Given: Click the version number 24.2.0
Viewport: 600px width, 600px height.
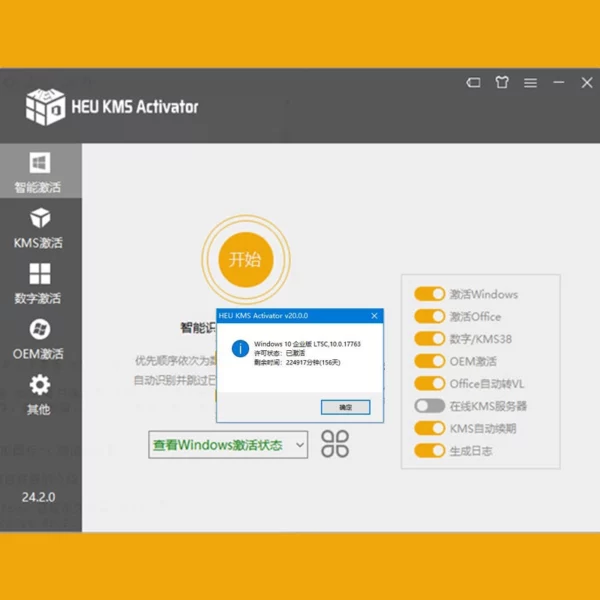Looking at the screenshot, I should click(39, 497).
